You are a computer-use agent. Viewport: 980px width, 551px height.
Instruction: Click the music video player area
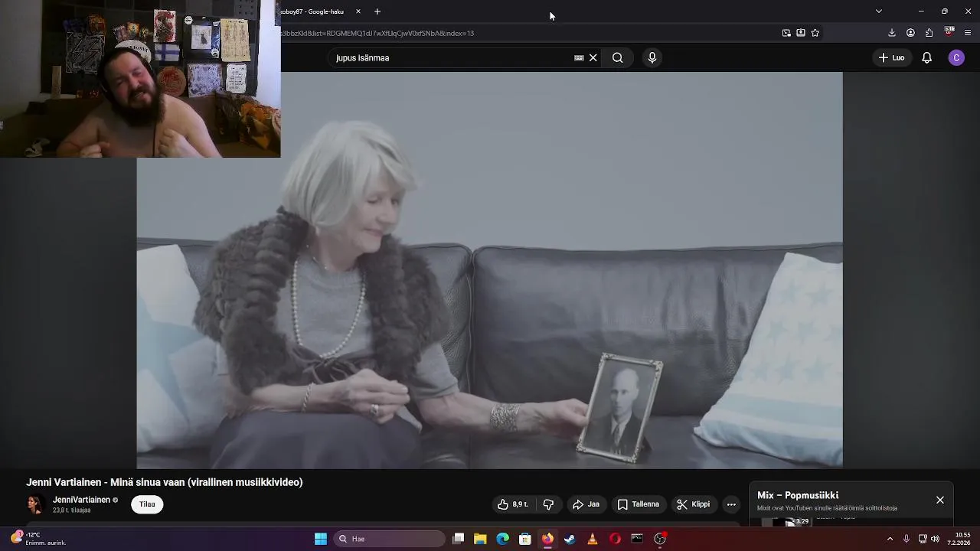(x=489, y=270)
